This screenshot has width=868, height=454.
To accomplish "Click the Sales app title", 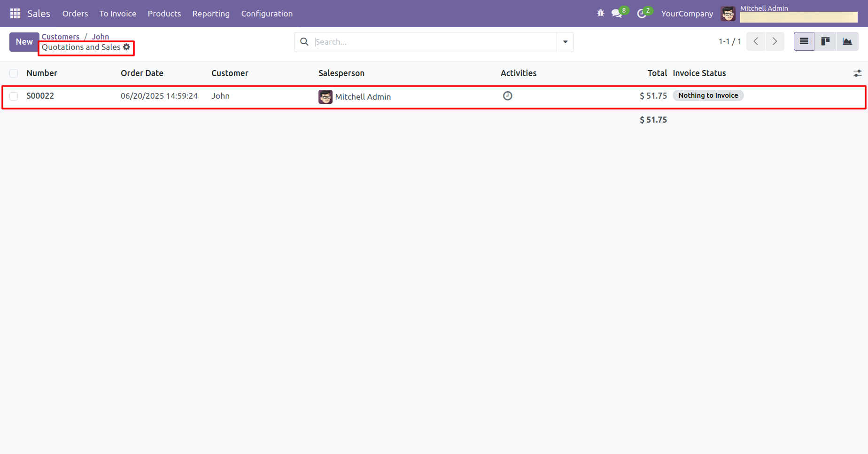I will point(39,14).
